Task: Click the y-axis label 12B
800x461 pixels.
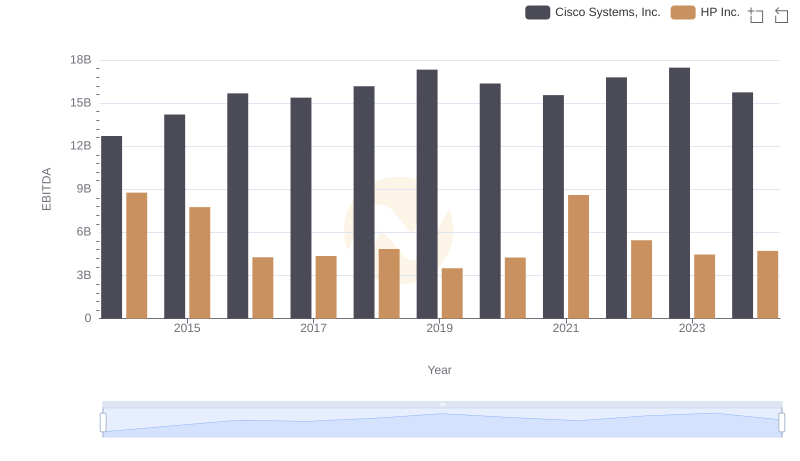Action: click(x=81, y=146)
